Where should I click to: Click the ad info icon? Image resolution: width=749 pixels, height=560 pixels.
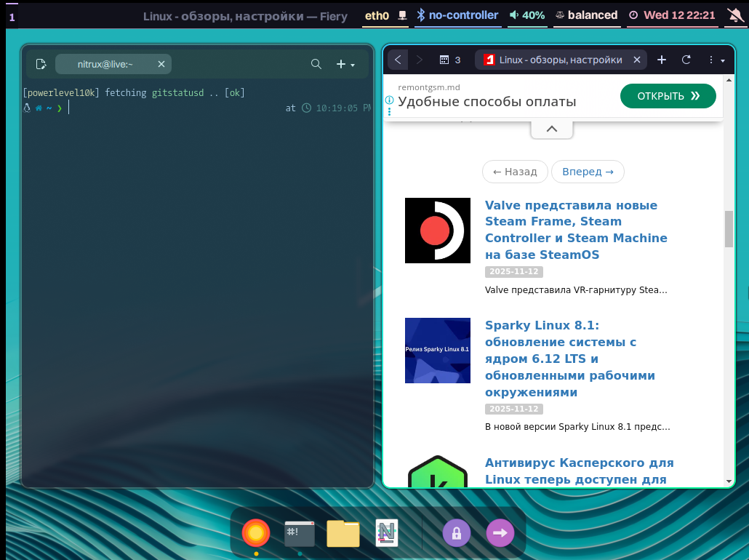[x=389, y=100]
